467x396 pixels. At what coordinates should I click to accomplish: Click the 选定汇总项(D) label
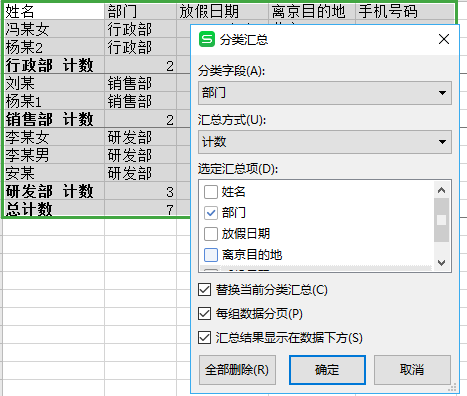click(x=238, y=169)
